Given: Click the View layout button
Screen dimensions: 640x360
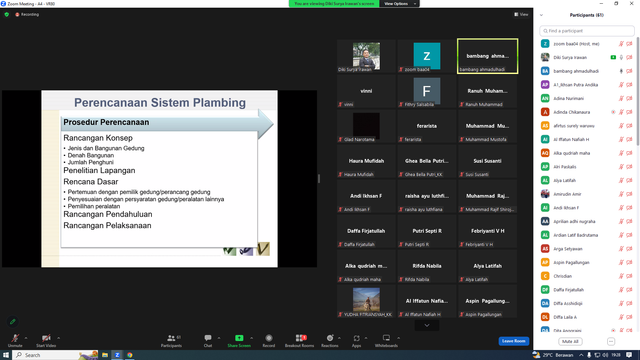Looking at the screenshot, I should 521,14.
